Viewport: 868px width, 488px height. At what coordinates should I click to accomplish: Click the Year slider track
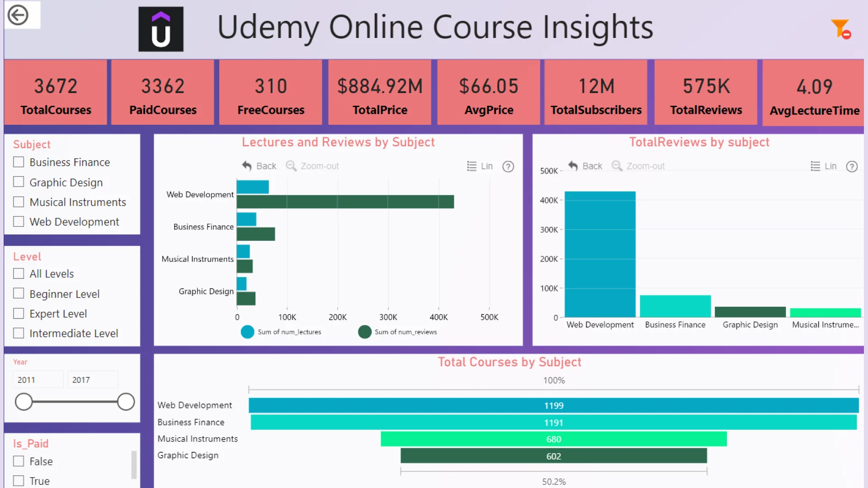[x=75, y=402]
